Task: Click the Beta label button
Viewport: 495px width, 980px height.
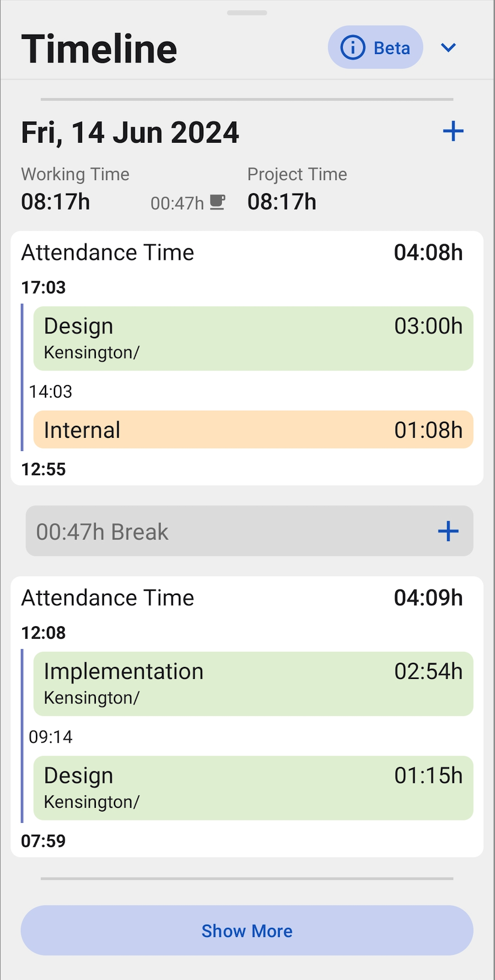Action: pyautogui.click(x=376, y=47)
